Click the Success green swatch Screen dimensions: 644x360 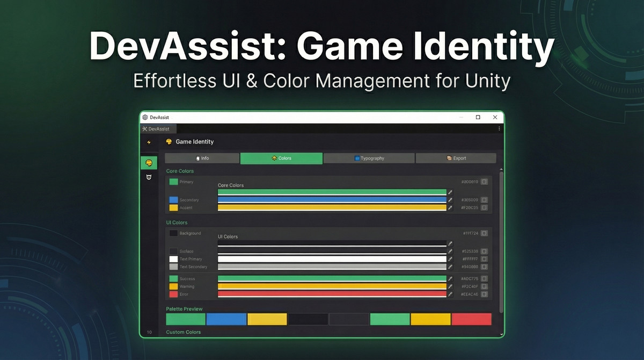173,279
